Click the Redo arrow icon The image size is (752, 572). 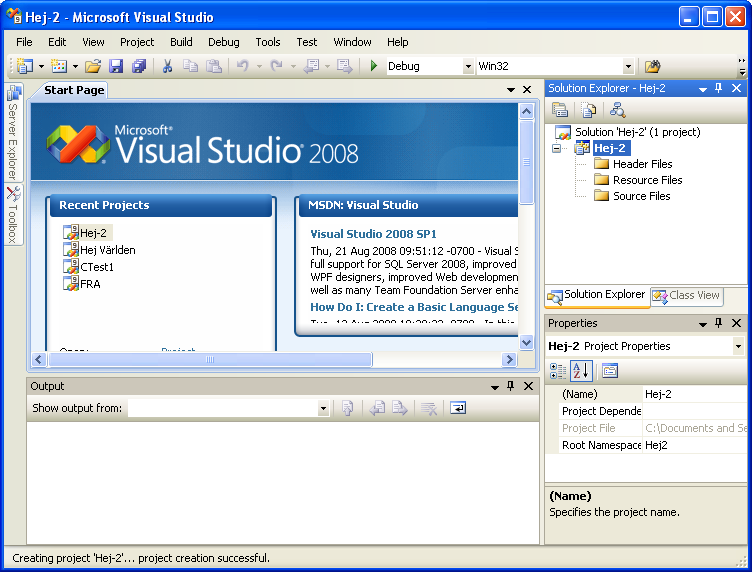277,66
